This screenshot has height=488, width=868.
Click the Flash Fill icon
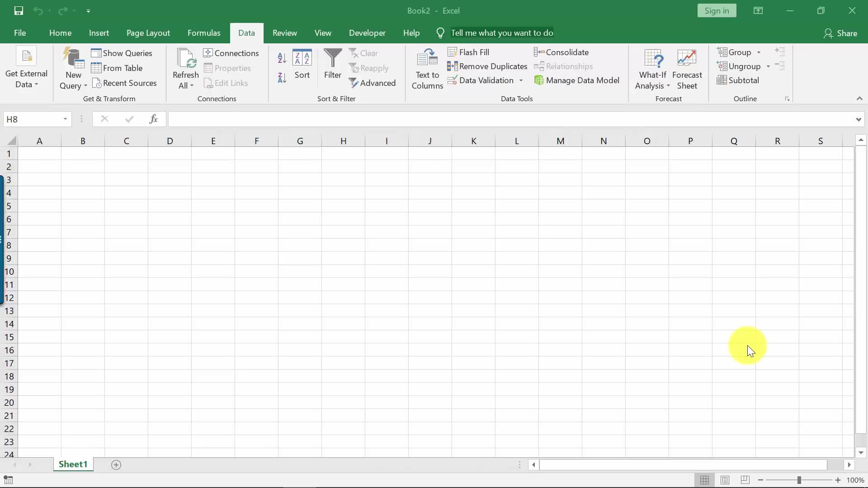click(453, 52)
